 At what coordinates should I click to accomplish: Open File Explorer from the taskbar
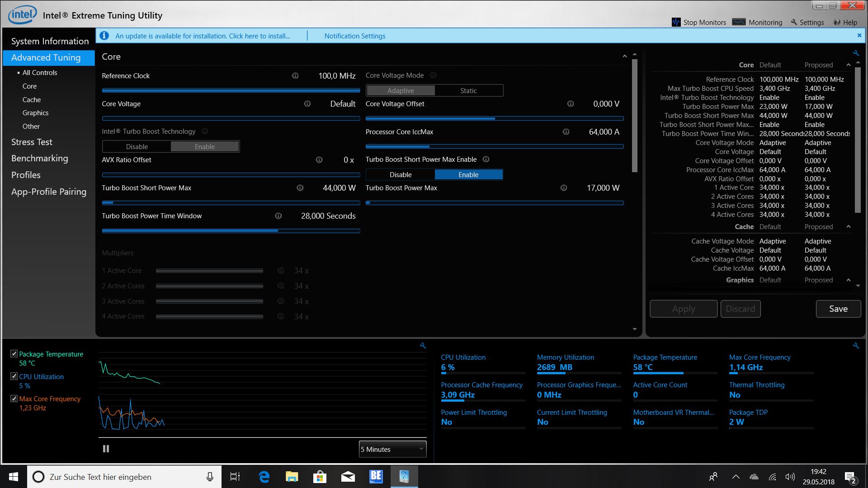[x=292, y=477]
